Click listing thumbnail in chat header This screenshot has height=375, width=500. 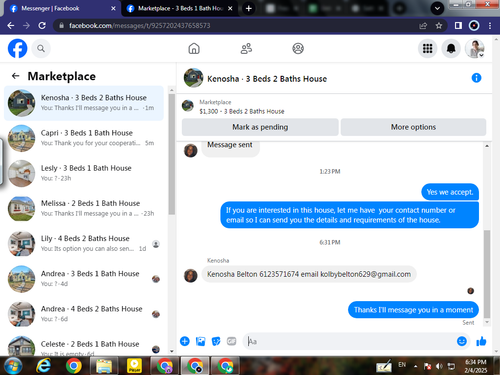[193, 78]
